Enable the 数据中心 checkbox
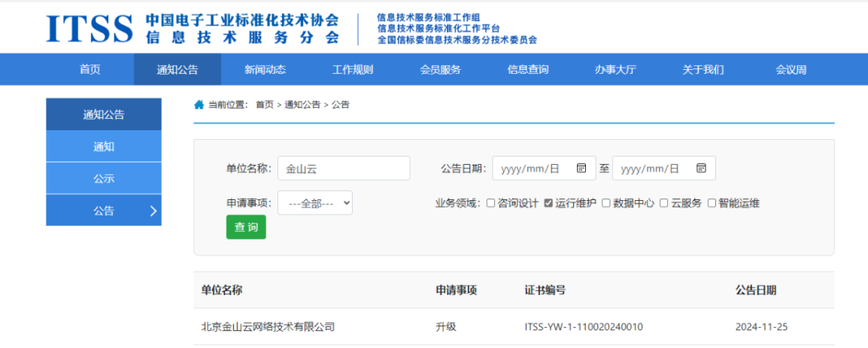Screen dimensions: 868x348 click(x=606, y=203)
